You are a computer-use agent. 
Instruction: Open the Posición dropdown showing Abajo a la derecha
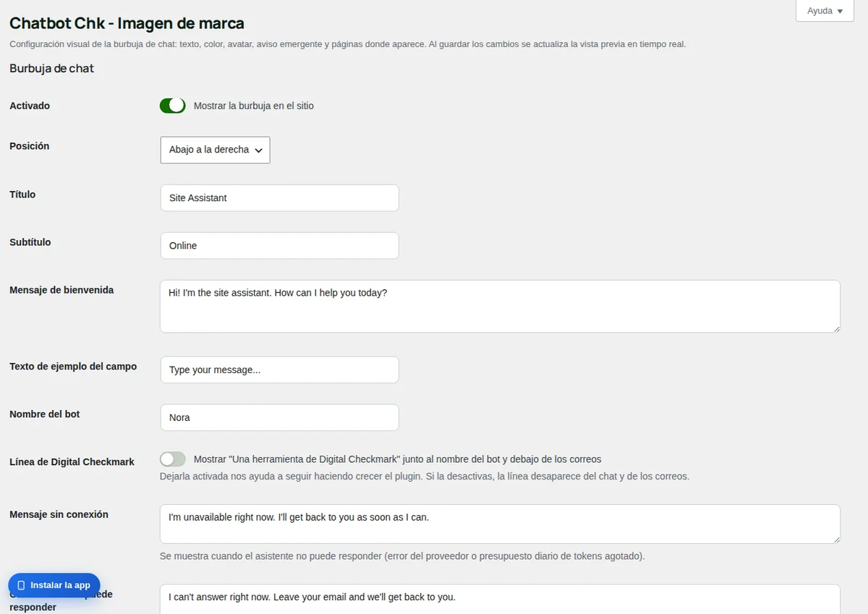click(215, 150)
